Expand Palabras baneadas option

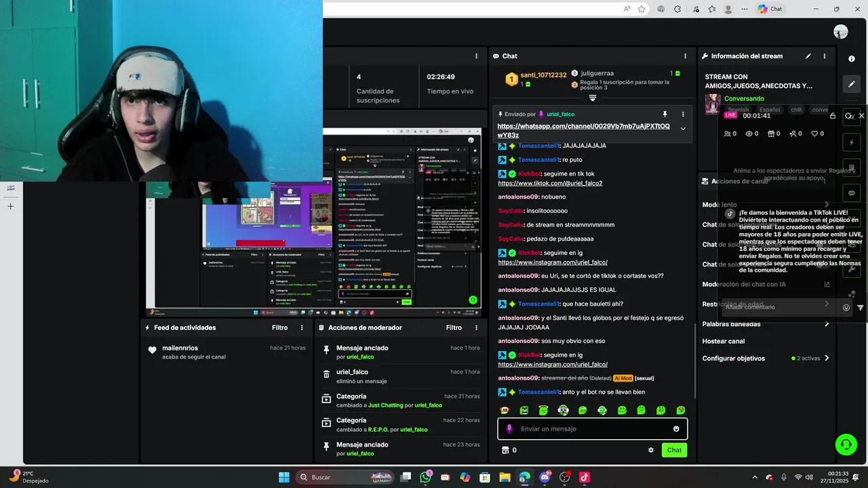[827, 324]
